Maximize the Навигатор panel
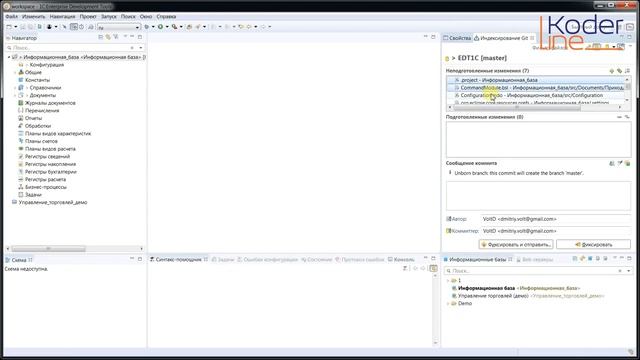Image resolution: width=640 pixels, height=360 pixels. [140, 37]
